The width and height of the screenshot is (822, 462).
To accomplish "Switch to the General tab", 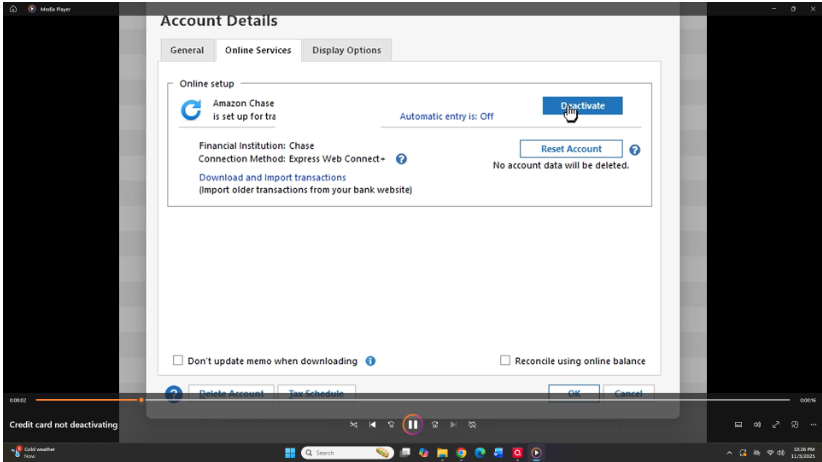I will coord(187,50).
